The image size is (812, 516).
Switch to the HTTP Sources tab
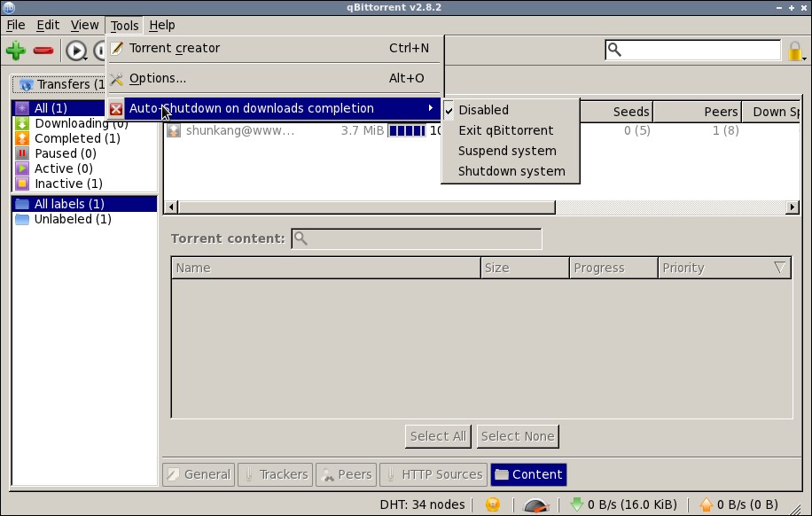(433, 474)
